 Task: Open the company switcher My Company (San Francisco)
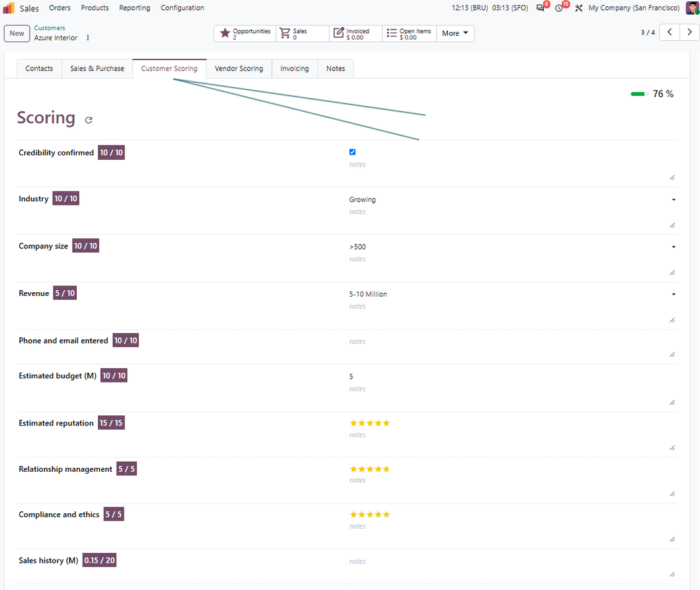pos(634,8)
